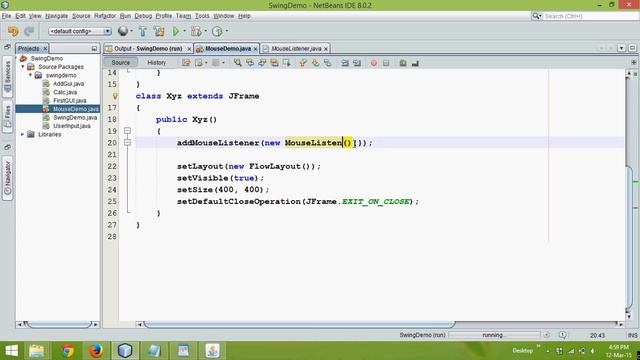Screen dimensions: 640x360
Task: Open the Team menu
Action: click(183, 16)
